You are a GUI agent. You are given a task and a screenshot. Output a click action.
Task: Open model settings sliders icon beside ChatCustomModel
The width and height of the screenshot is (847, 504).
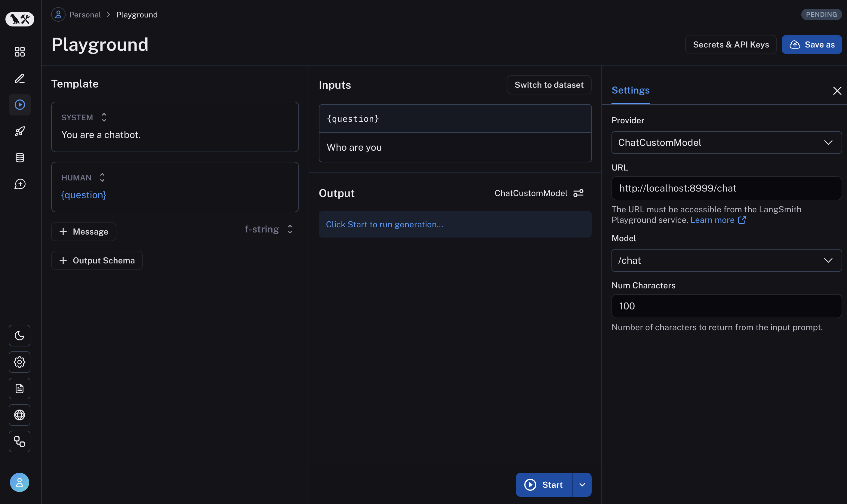(579, 193)
